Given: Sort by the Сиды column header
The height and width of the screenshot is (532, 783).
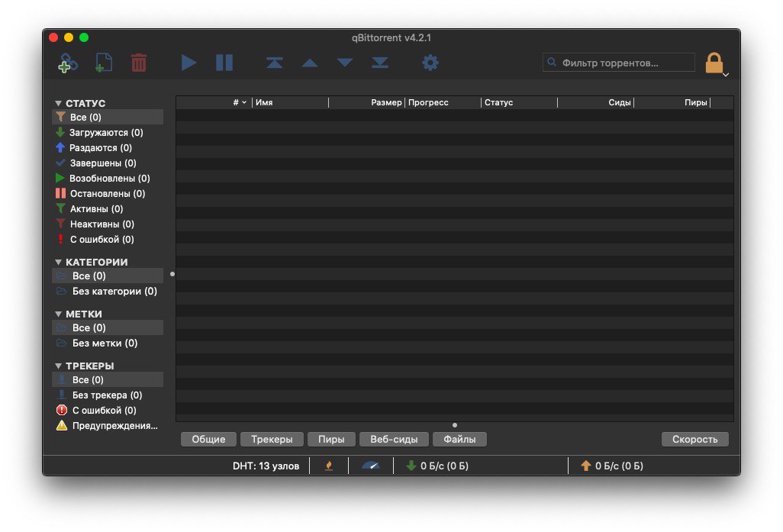Looking at the screenshot, I should click(595, 102).
